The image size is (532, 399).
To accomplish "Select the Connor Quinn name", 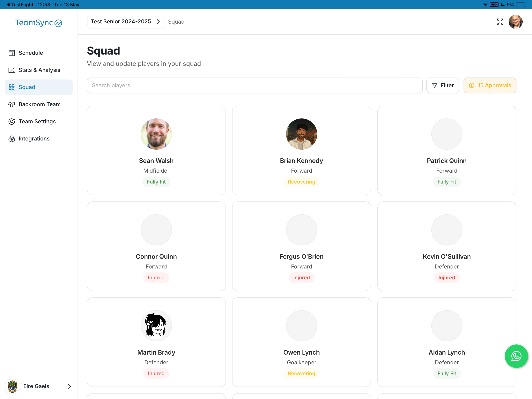I will 156,257.
